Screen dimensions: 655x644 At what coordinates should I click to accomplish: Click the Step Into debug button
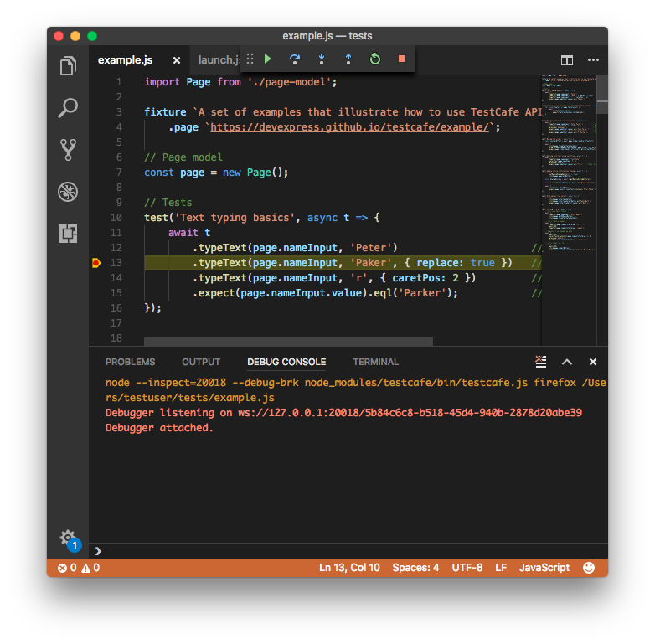pyautogui.click(x=322, y=59)
